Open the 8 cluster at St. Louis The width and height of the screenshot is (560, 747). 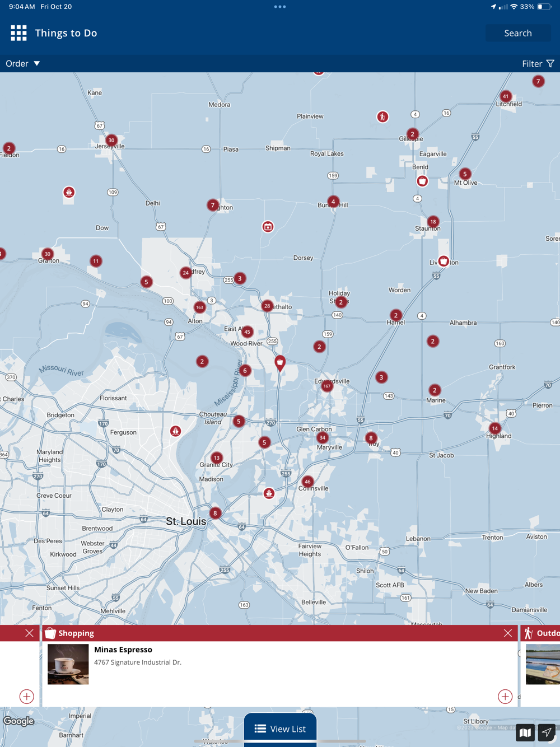215,513
